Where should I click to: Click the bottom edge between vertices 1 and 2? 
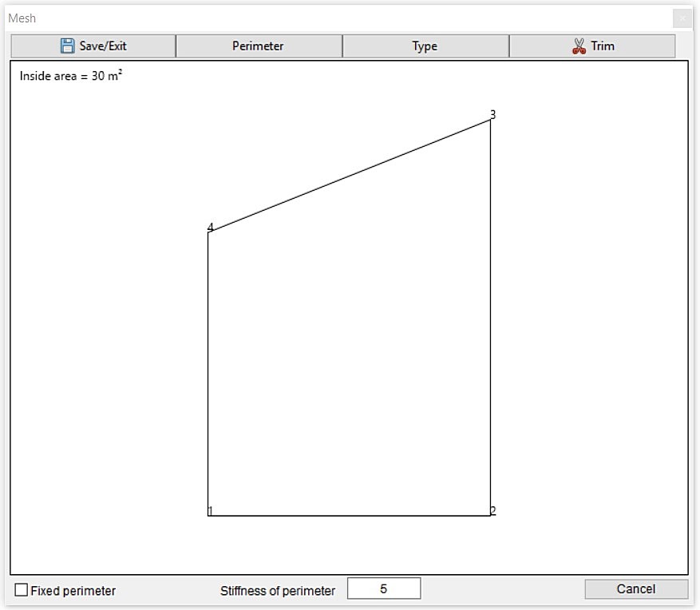pyautogui.click(x=351, y=517)
